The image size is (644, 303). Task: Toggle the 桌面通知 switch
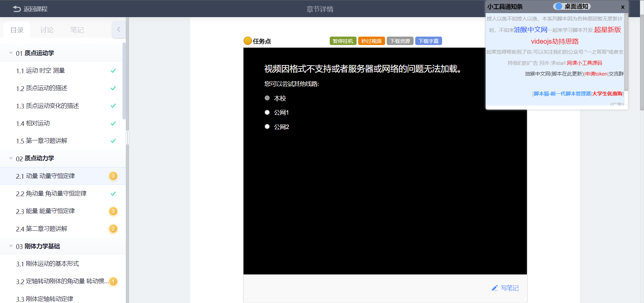558,6
